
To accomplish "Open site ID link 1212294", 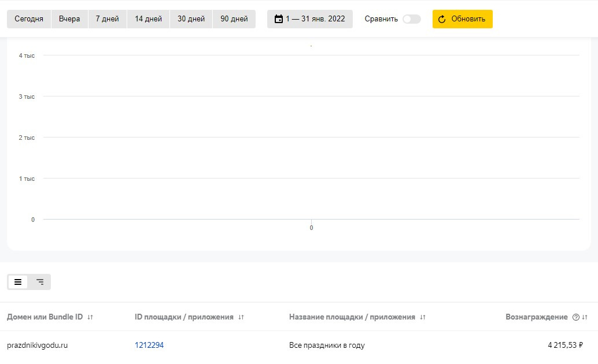I will coord(149,345).
